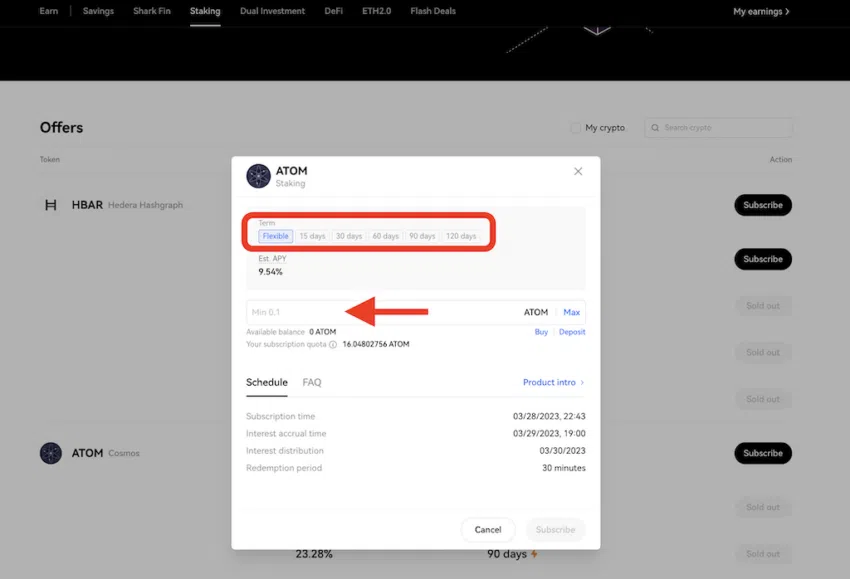Click the 16.04802756 ATOM quota value
850x579 pixels.
[x=376, y=344]
